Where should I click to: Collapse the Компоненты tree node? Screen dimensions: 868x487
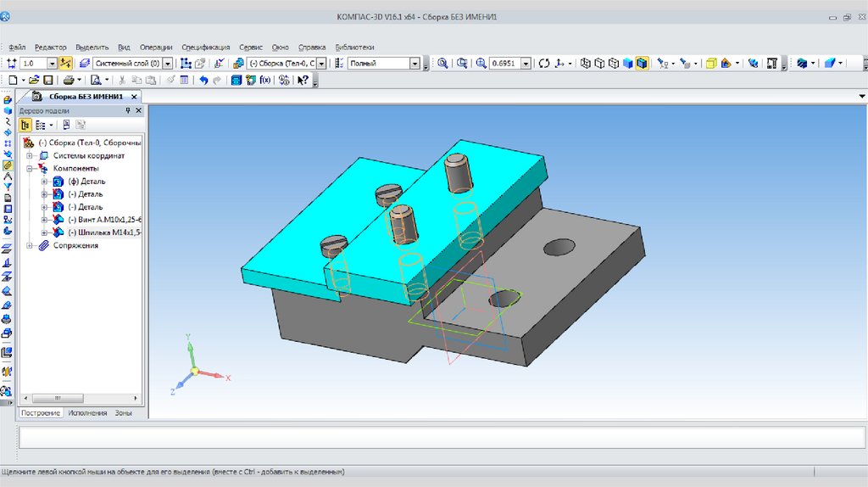click(31, 168)
